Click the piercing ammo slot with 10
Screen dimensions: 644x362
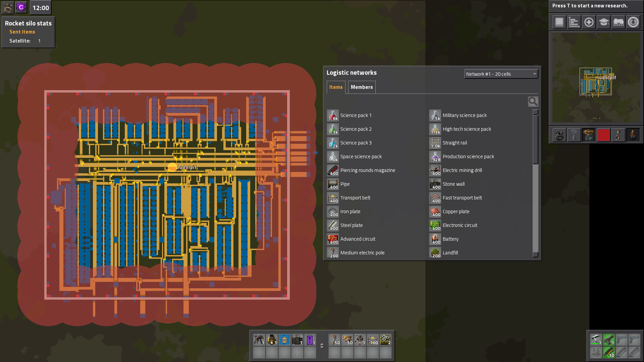tap(609, 352)
